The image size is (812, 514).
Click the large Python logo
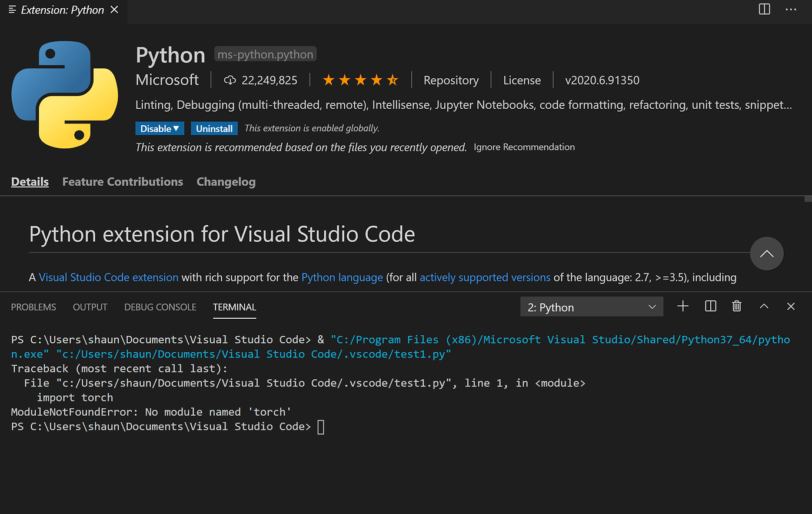[65, 94]
